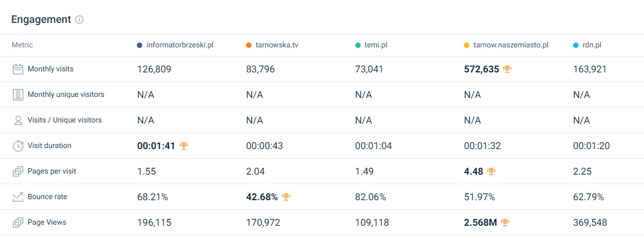Image resolution: width=644 pixels, height=238 pixels.
Task: Click the informatorbrzeski.pl dark blue dot
Action: pyautogui.click(x=140, y=45)
